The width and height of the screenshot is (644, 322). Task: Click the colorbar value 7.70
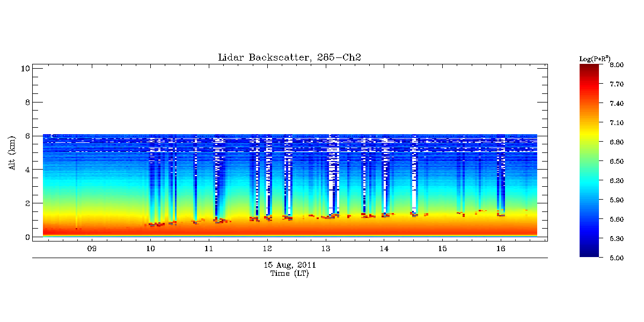[617, 84]
